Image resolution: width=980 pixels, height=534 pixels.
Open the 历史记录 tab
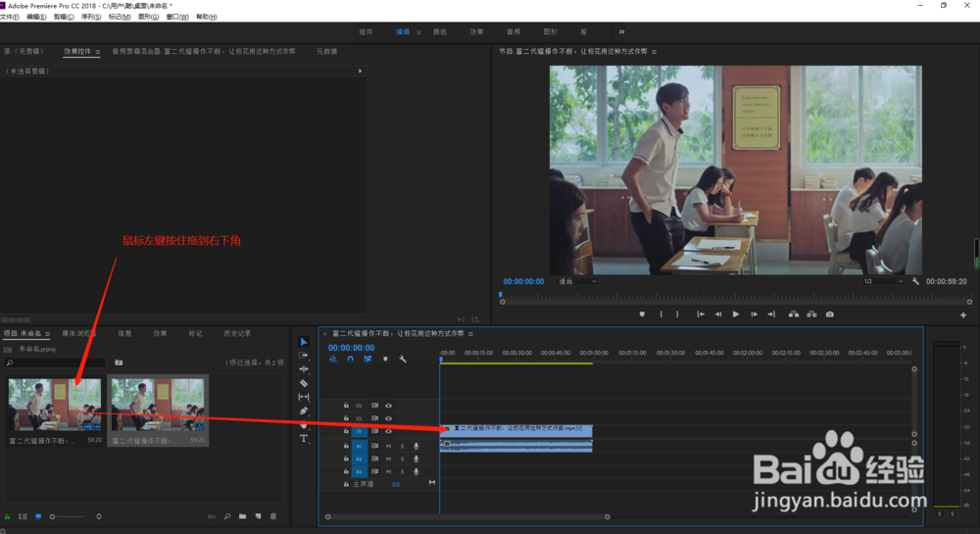pos(237,333)
